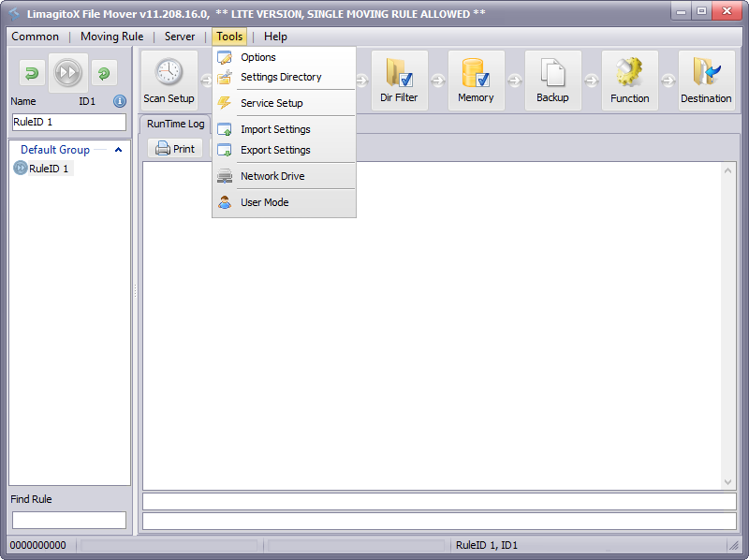Choose Export Settings menu entry

tap(285, 150)
